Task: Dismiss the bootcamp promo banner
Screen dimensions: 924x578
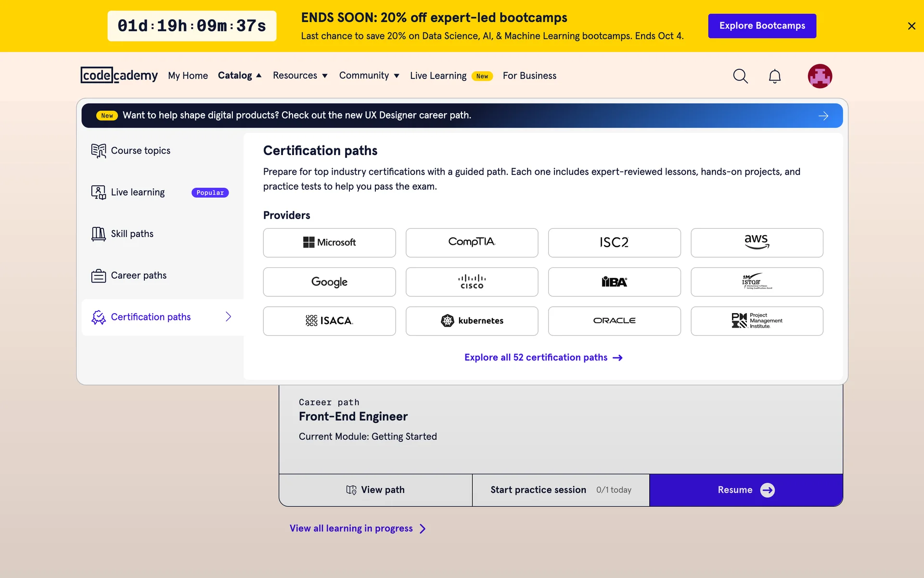Action: tap(911, 26)
